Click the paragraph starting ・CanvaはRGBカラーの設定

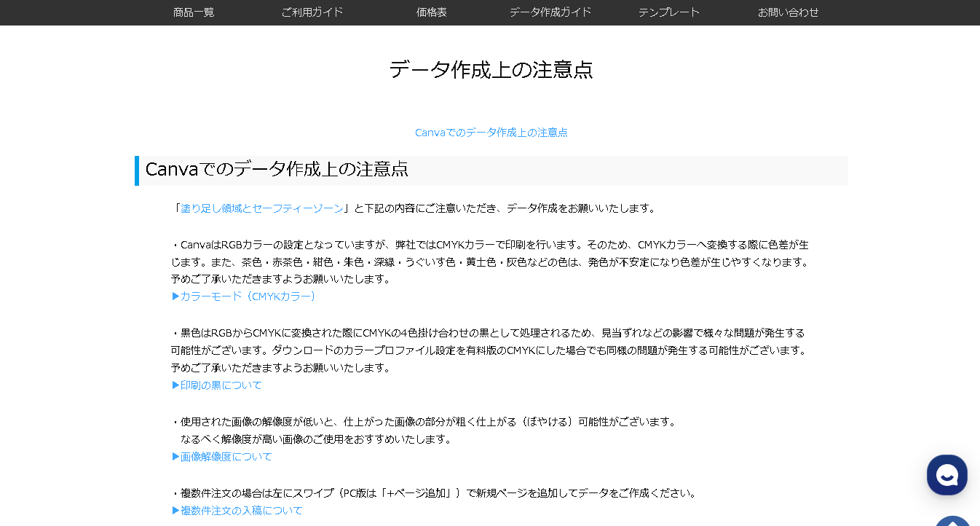click(x=490, y=262)
